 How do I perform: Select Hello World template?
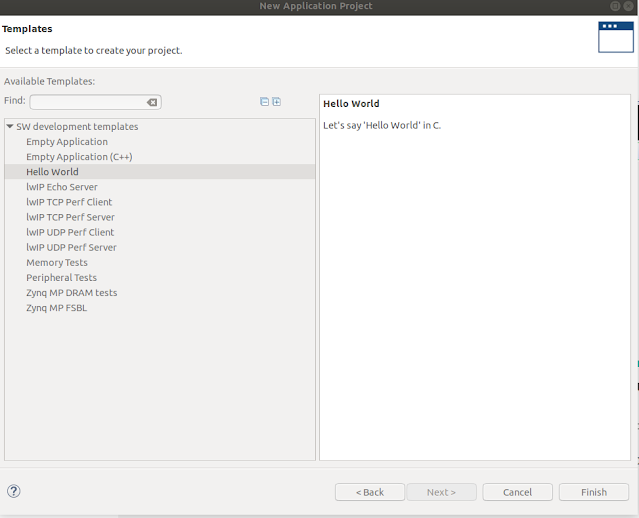click(160, 172)
